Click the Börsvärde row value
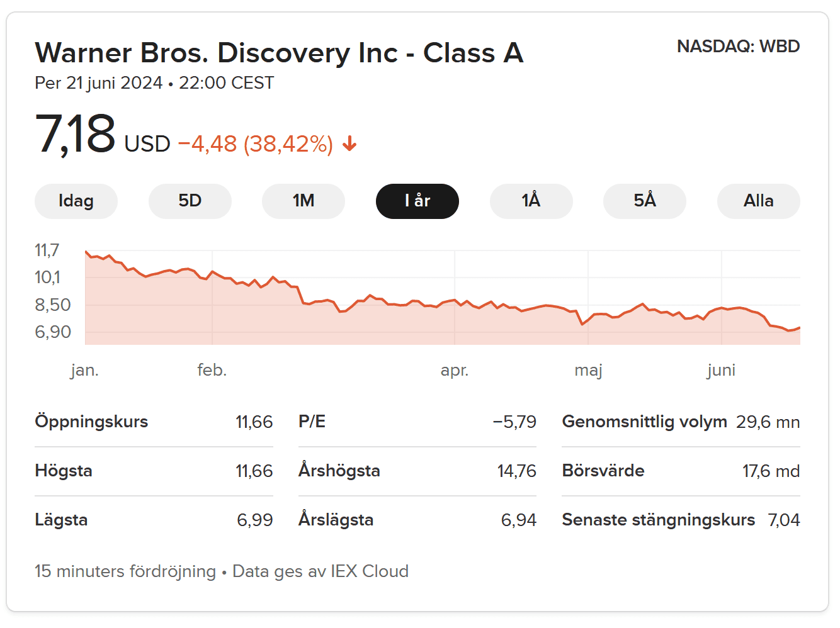Image resolution: width=840 pixels, height=628 pixels. (771, 471)
